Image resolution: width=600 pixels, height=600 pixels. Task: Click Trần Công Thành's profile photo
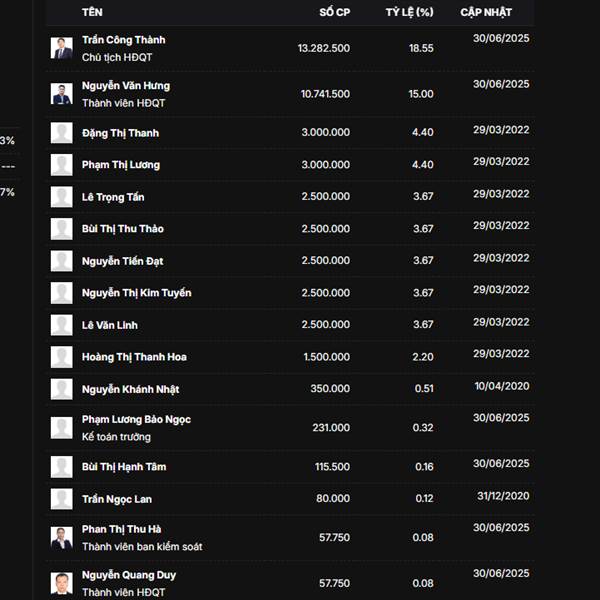(x=62, y=48)
